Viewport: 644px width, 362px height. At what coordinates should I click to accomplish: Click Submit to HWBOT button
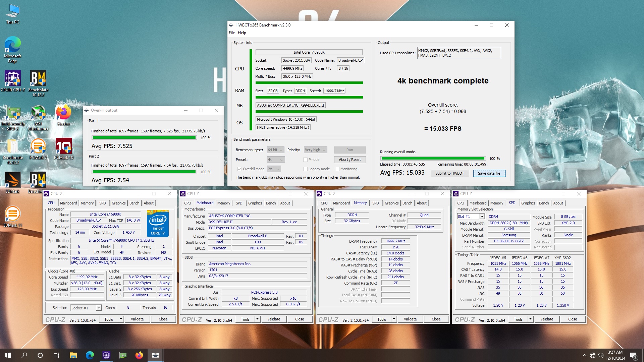point(449,173)
